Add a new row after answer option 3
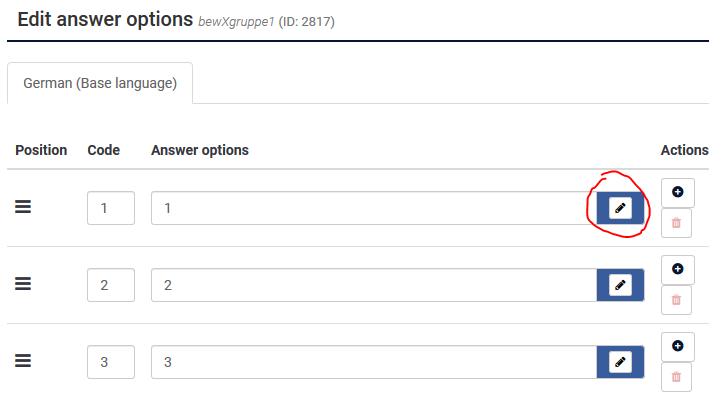The image size is (709, 399). (677, 346)
